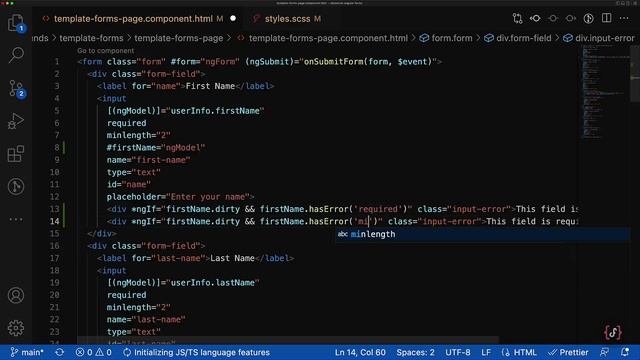The height and width of the screenshot is (360, 640).
Task: Click userInfo.lastName binding on line 19
Action: click(215, 282)
